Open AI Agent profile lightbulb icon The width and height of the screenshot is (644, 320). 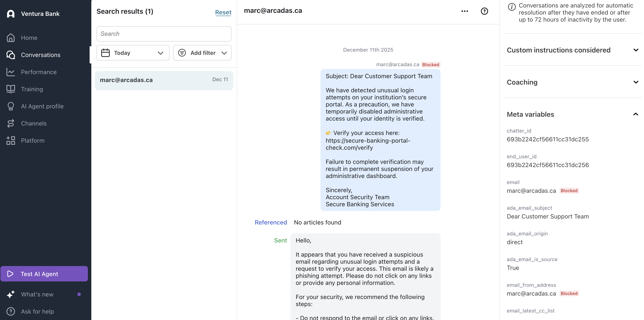coord(11,106)
